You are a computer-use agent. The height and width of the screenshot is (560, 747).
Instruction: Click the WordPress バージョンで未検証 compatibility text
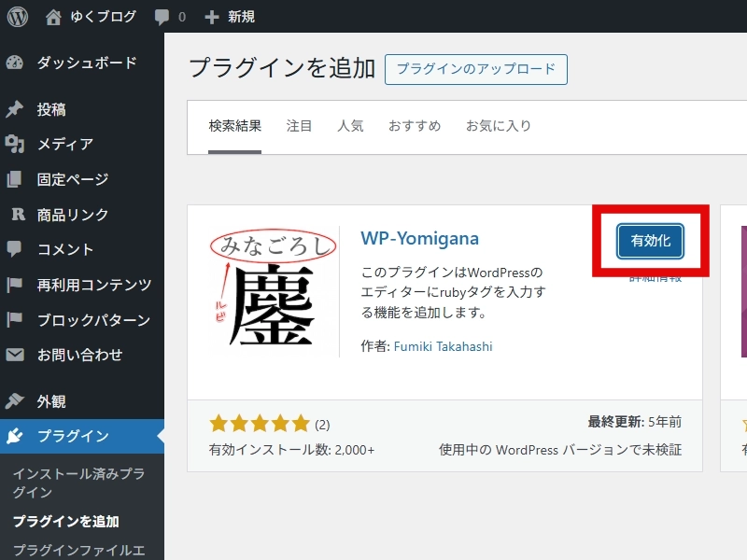point(560,450)
